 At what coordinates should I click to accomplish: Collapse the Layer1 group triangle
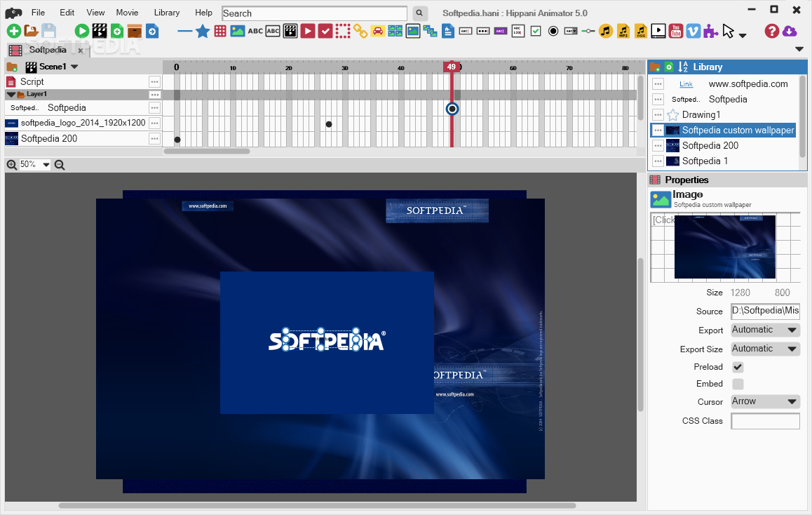[x=11, y=94]
